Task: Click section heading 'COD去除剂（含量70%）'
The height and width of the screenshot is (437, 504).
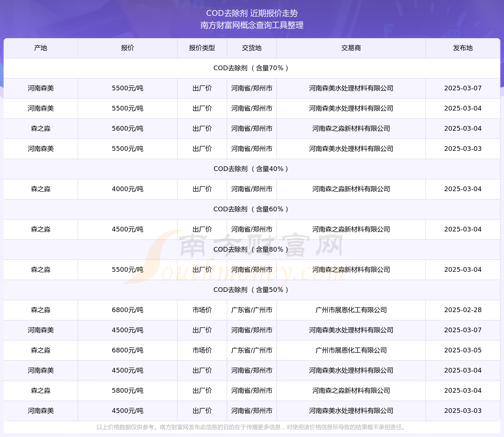Action: pos(252,68)
